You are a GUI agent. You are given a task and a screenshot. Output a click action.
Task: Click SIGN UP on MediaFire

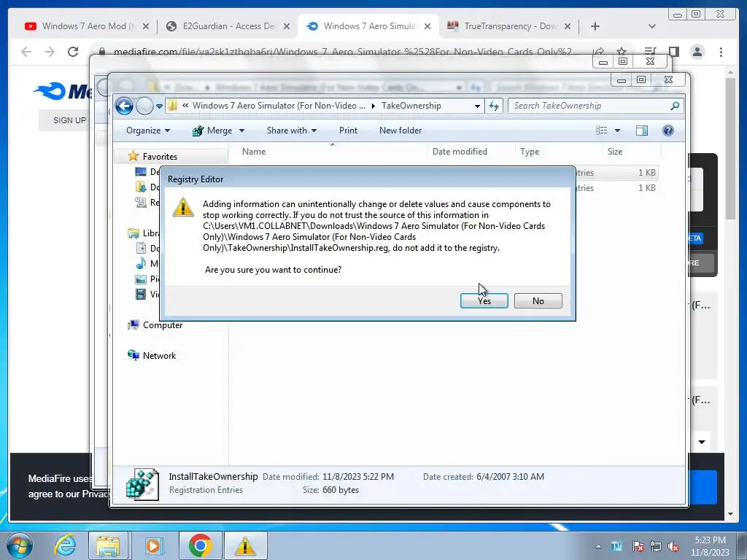69,120
